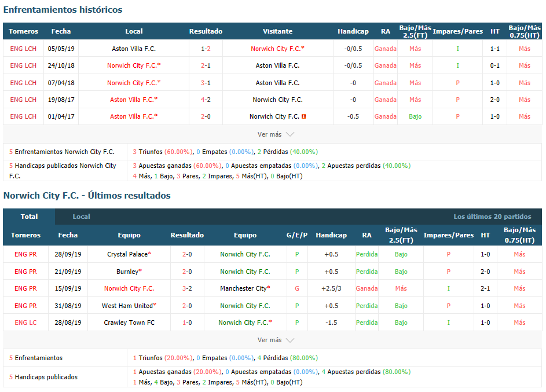Click the date 19/08/17 cell

tap(61, 100)
